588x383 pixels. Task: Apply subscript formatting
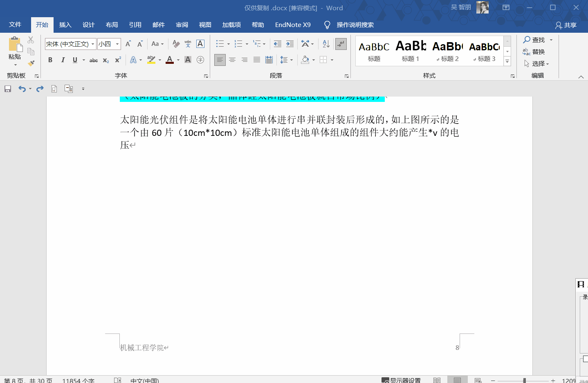pyautogui.click(x=105, y=60)
